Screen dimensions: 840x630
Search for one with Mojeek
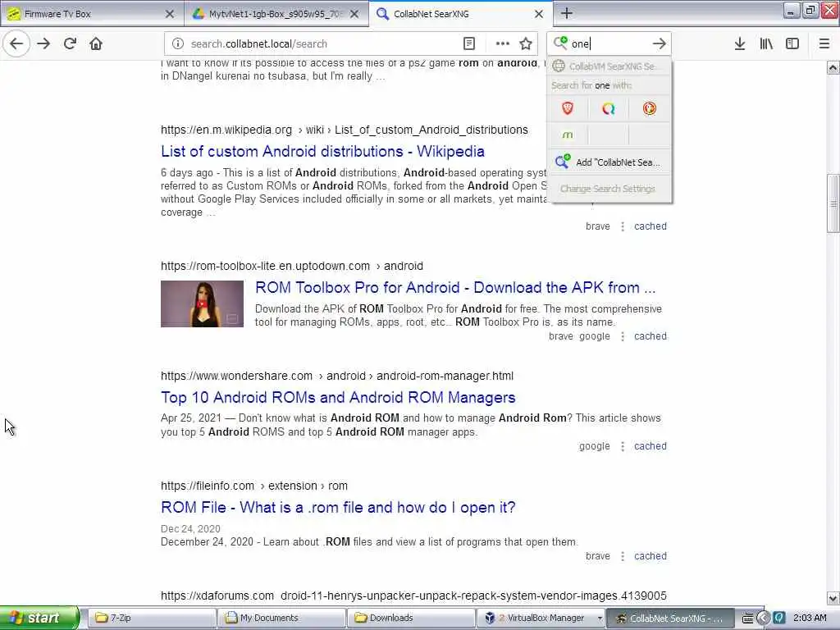(568, 135)
